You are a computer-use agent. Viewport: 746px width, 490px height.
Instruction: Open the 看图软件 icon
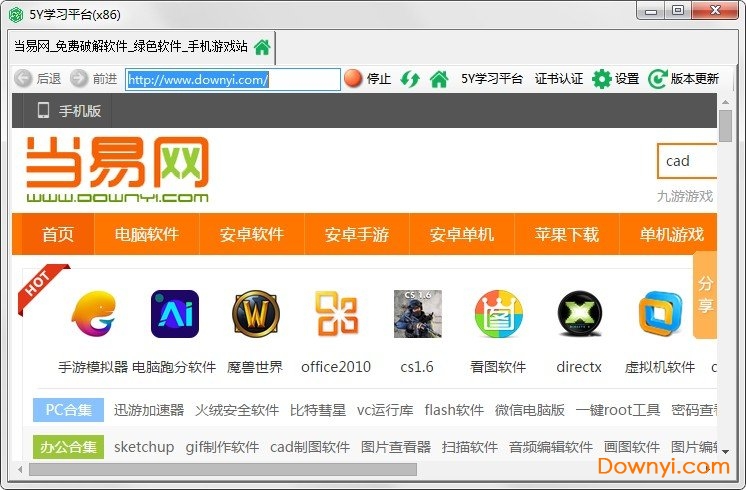coord(498,314)
